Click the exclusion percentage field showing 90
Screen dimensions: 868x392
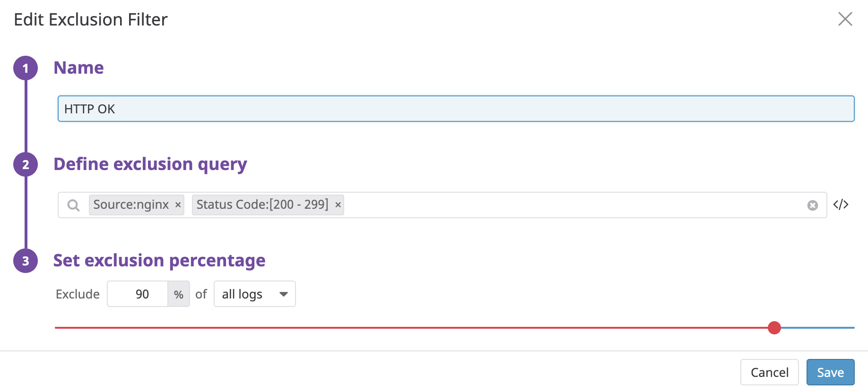pyautogui.click(x=138, y=294)
